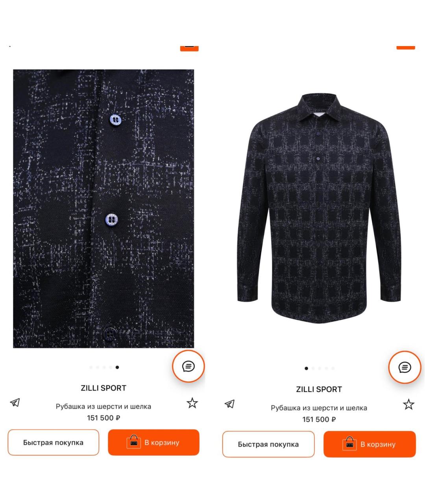Open chat bubble on close-up fabric page
This screenshot has height=504, width=425.
[x=188, y=366]
